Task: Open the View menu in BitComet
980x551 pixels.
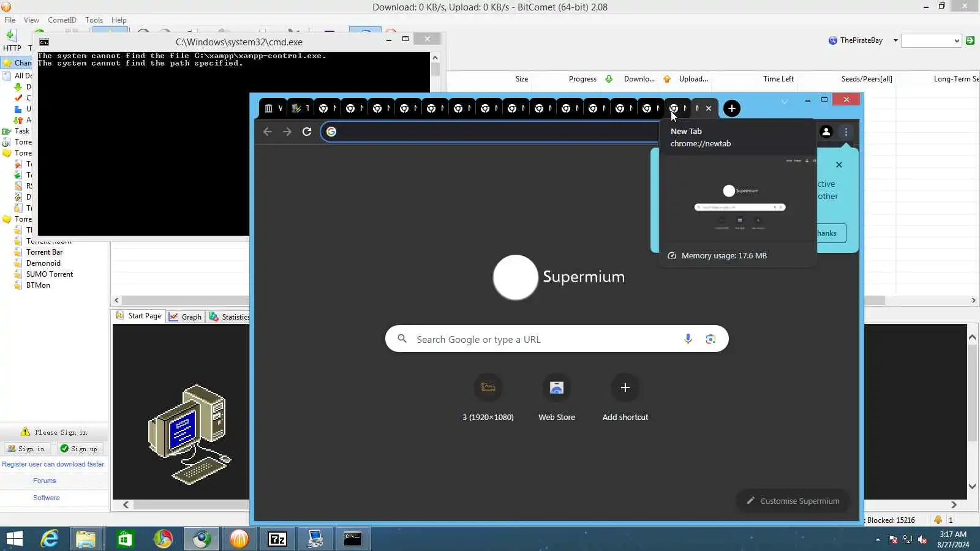Action: coord(31,20)
